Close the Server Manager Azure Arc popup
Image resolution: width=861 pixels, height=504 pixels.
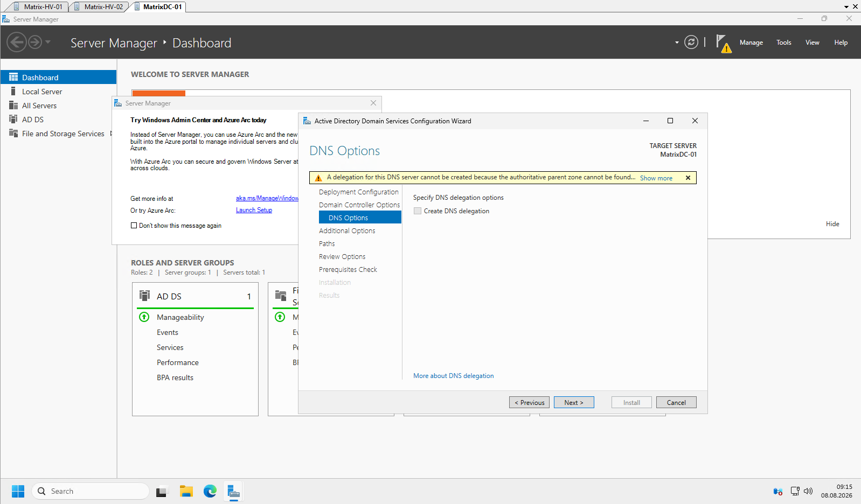(x=373, y=103)
